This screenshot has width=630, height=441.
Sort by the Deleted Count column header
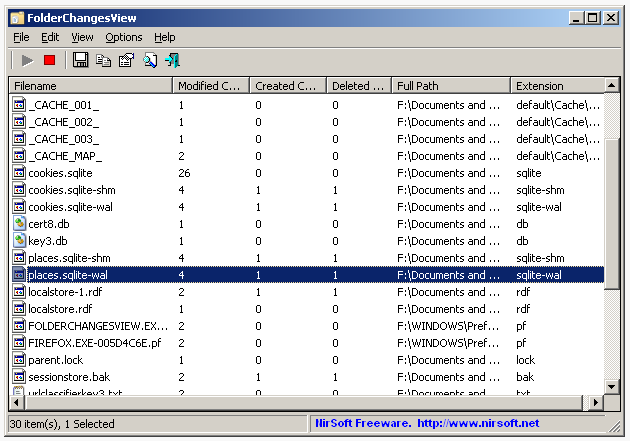[359, 86]
